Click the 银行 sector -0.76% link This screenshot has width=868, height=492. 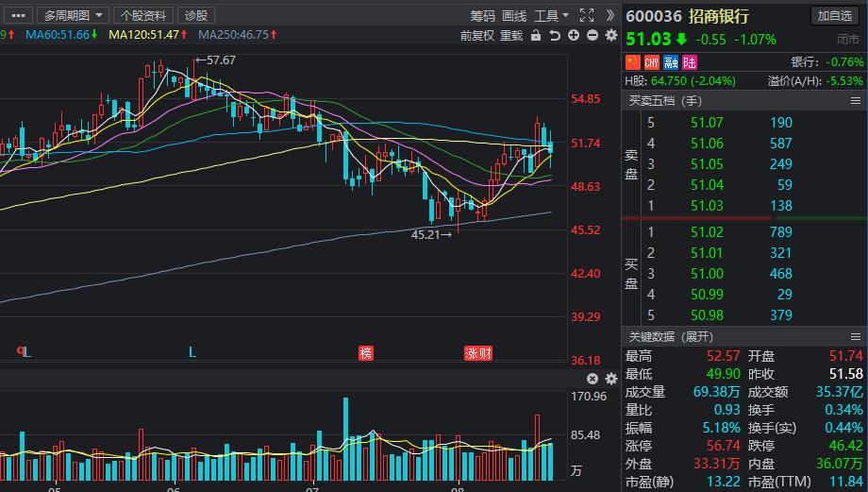pyautogui.click(x=827, y=62)
